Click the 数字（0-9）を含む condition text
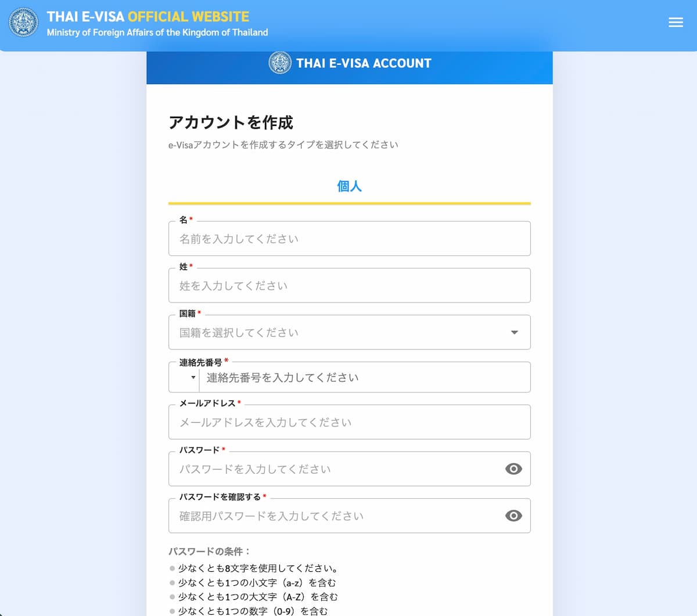Viewport: 697px width, 616px height. pyautogui.click(x=253, y=611)
